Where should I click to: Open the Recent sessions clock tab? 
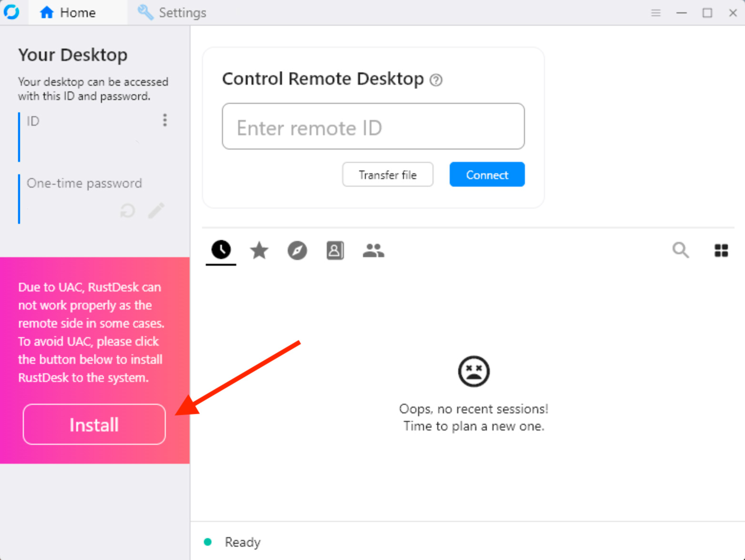tap(221, 250)
